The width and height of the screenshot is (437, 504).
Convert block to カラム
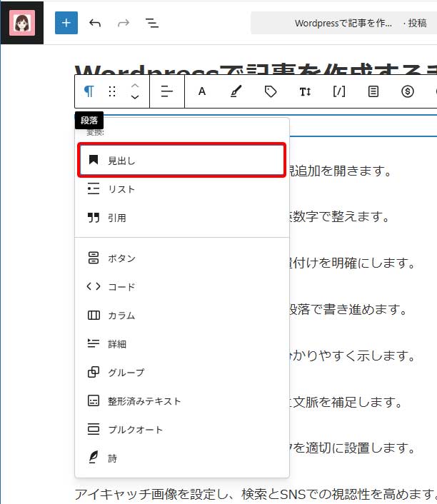(181, 316)
